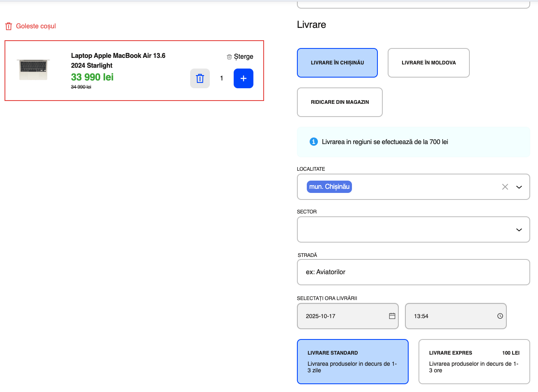538x392 pixels.
Task: Pick Ridicare din magazin option
Action: click(x=340, y=102)
